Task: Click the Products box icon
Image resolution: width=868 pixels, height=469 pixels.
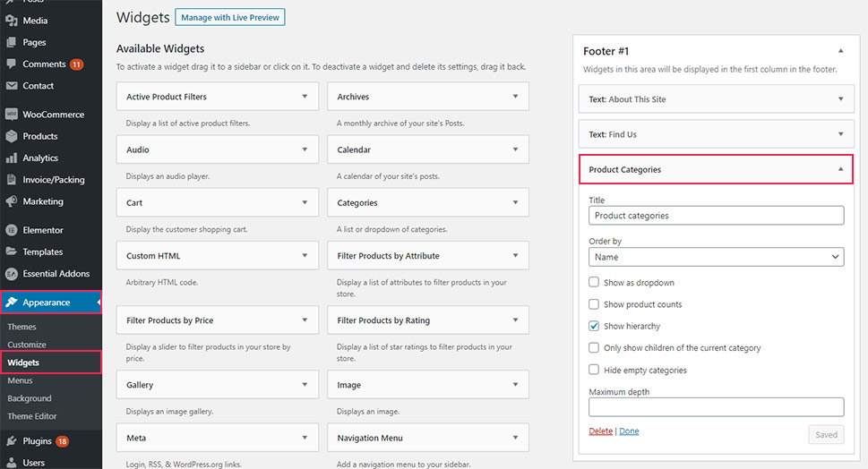Action: click(12, 136)
